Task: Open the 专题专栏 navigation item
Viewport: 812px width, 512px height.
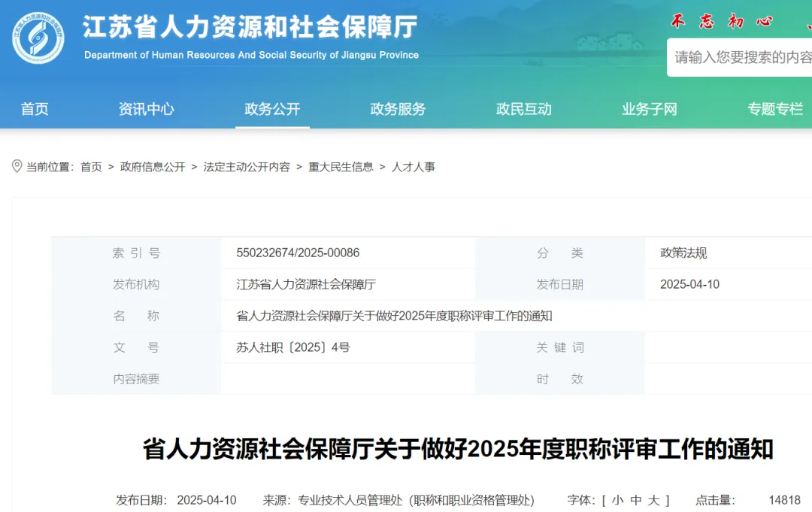Action: click(x=775, y=109)
